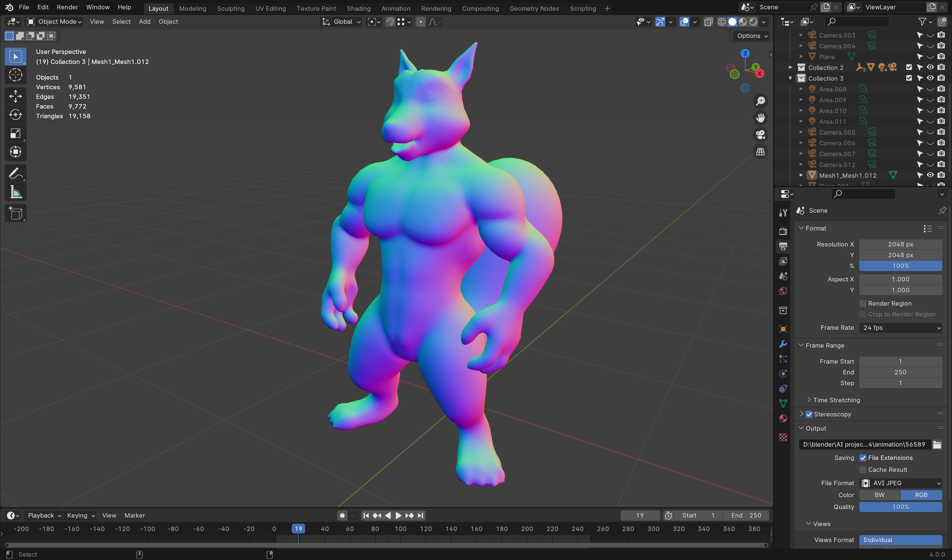Open the Modifiers wrench properties tab
952x560 pixels.
coord(783,344)
